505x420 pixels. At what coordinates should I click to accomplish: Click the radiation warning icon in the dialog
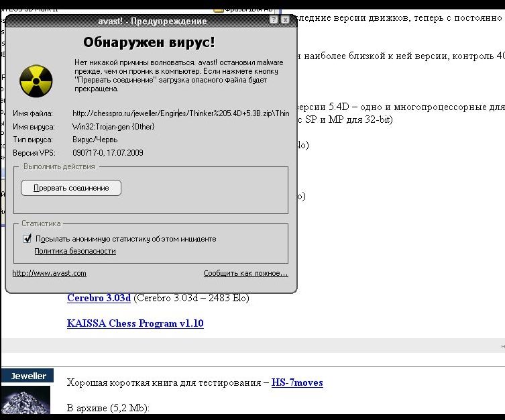[x=34, y=79]
